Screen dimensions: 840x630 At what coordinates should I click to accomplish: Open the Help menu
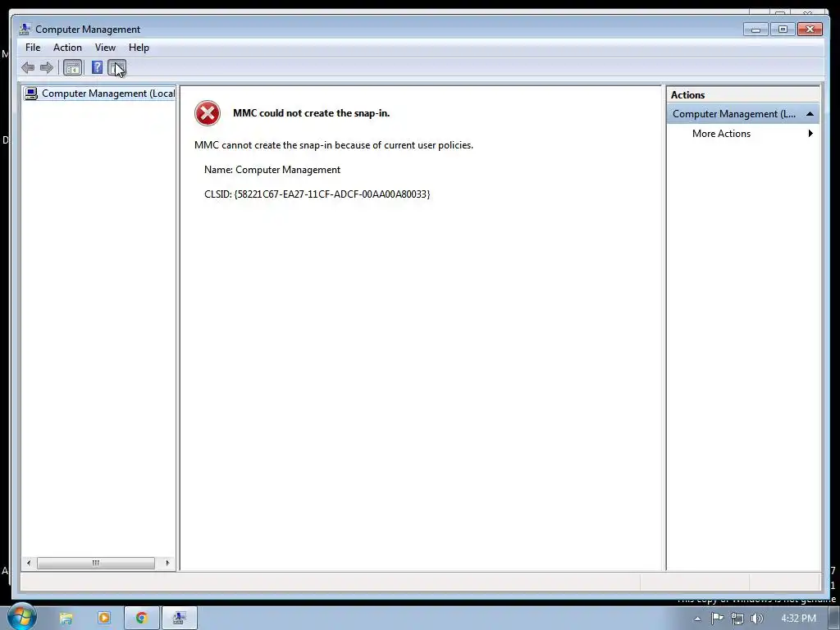pos(139,47)
